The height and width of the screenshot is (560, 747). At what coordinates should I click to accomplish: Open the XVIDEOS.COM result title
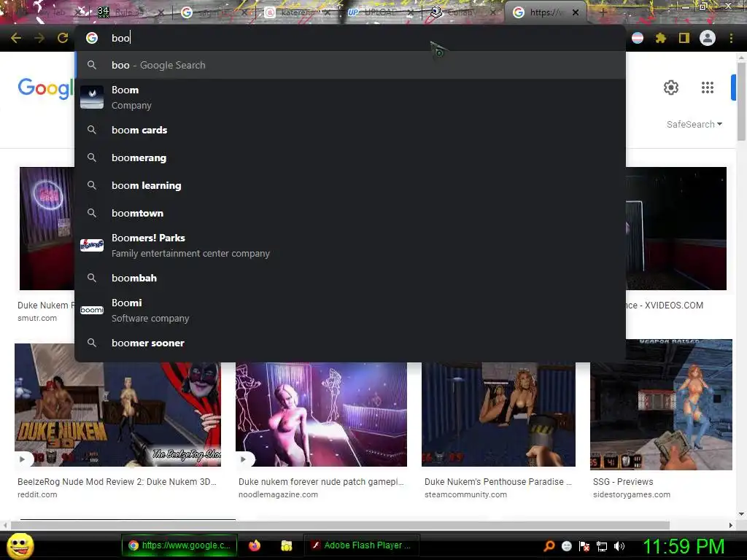tap(665, 306)
